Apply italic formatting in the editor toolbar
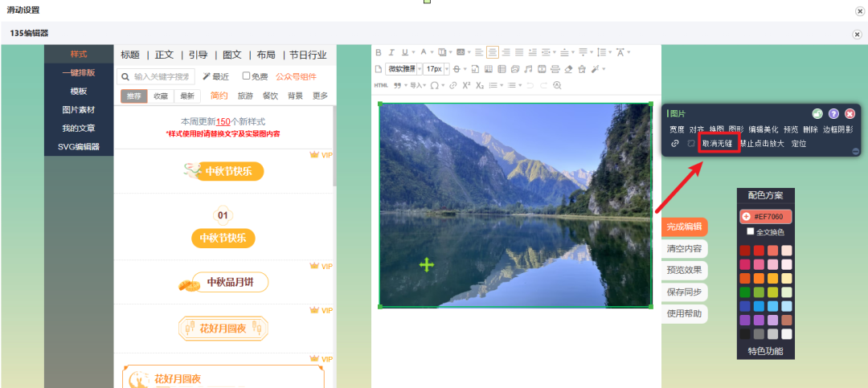 pyautogui.click(x=391, y=52)
